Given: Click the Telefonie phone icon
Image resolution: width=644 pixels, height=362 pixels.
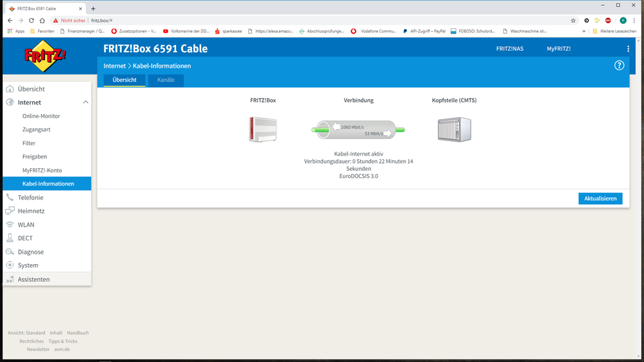Looking at the screenshot, I should (10, 197).
